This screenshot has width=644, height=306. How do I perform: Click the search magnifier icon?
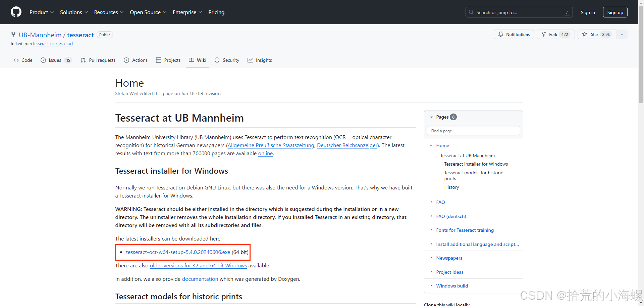click(471, 12)
